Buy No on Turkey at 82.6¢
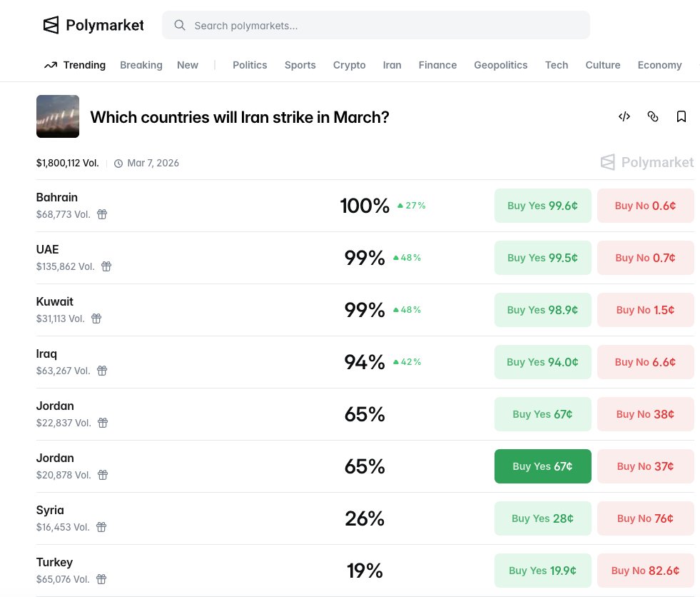700x597 pixels. pos(645,571)
